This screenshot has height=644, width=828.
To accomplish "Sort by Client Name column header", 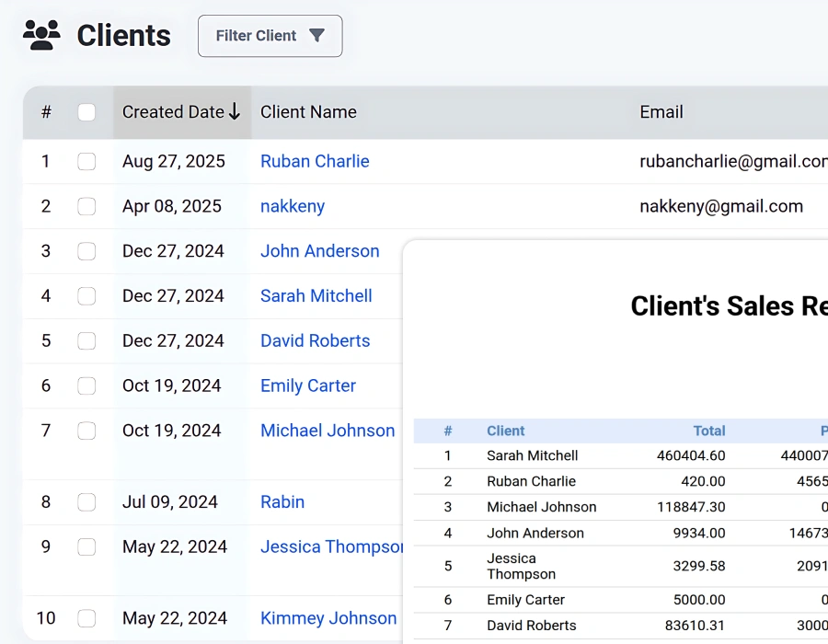I will pyautogui.click(x=308, y=112).
